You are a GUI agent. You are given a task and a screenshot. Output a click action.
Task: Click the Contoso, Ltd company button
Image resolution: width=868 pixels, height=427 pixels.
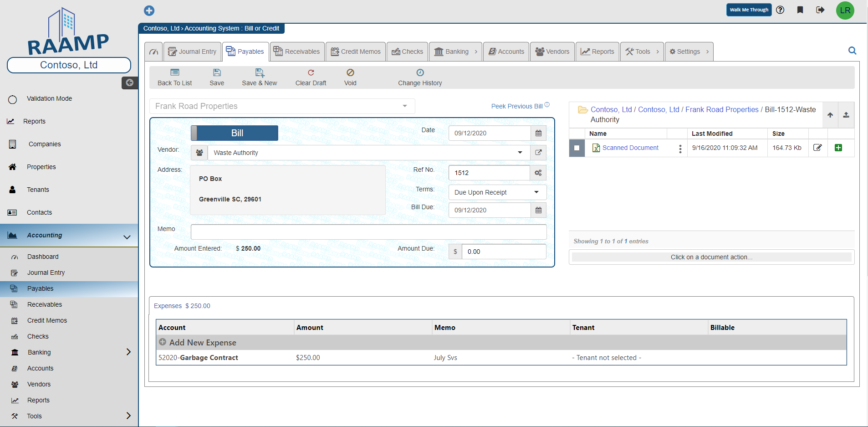[69, 65]
